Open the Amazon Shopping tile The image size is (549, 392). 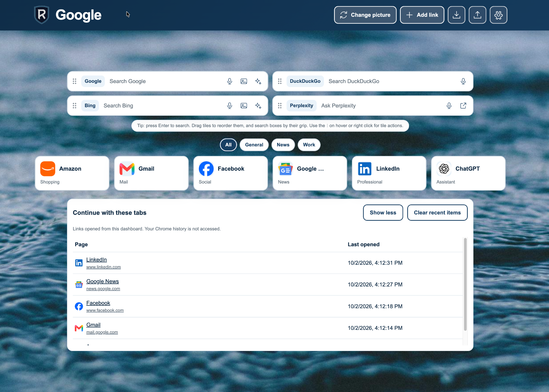tap(72, 173)
